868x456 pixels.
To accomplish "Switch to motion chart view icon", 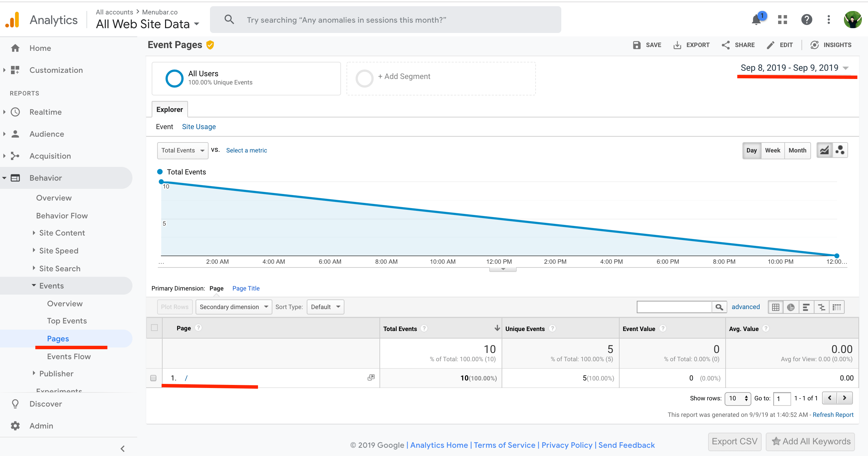I will point(840,150).
